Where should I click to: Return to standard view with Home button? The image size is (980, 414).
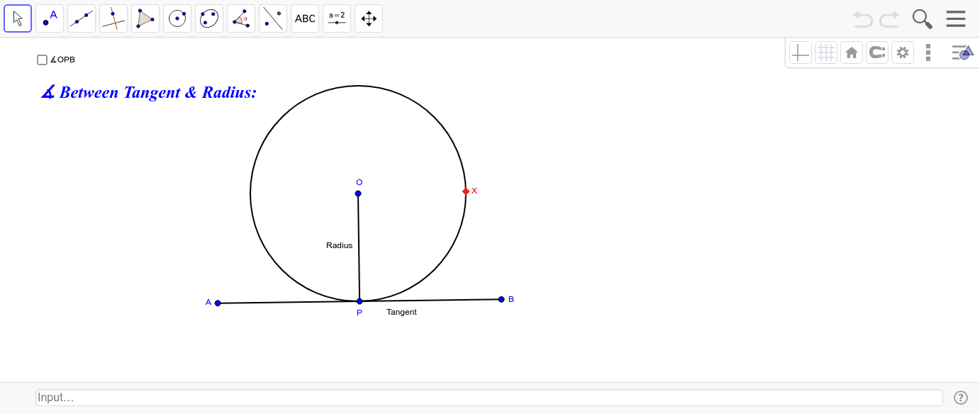[852, 52]
